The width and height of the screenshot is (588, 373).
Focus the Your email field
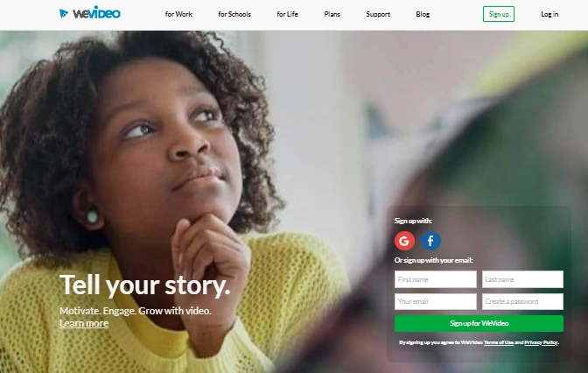[436, 301]
